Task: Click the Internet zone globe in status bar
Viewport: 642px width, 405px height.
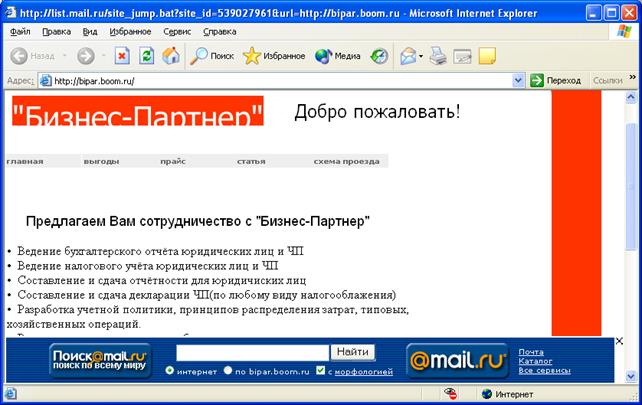Action: click(x=487, y=394)
